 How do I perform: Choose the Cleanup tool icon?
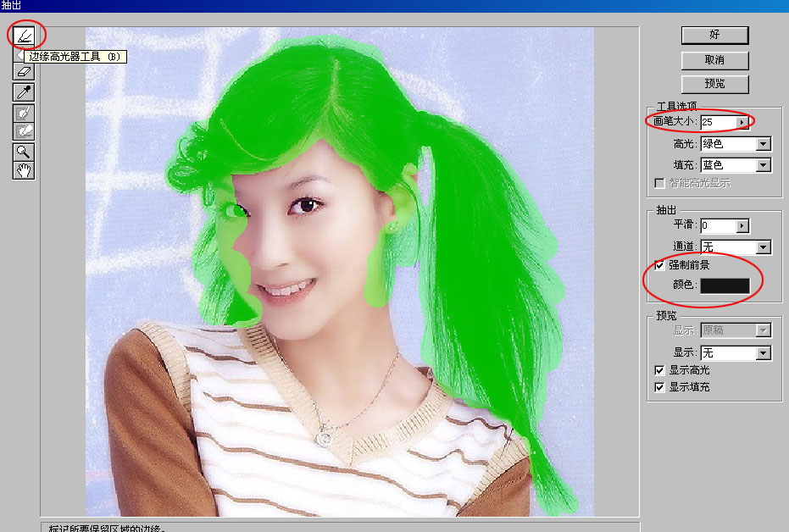(x=24, y=113)
